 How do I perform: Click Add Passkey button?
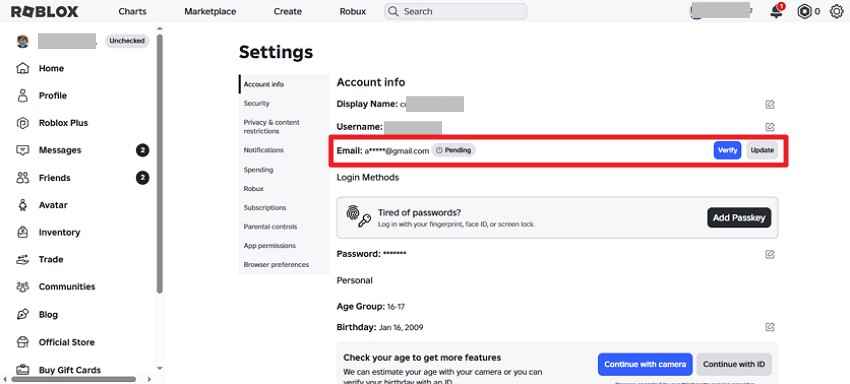tap(739, 217)
